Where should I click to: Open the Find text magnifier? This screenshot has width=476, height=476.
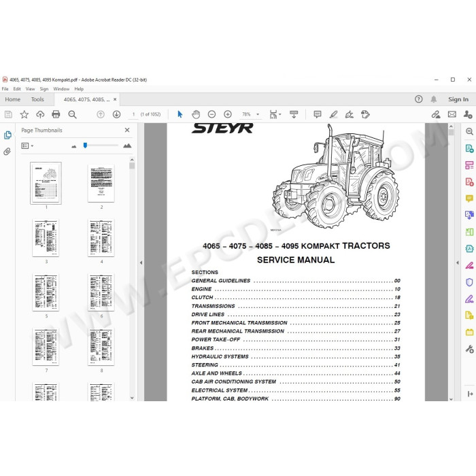click(72, 114)
